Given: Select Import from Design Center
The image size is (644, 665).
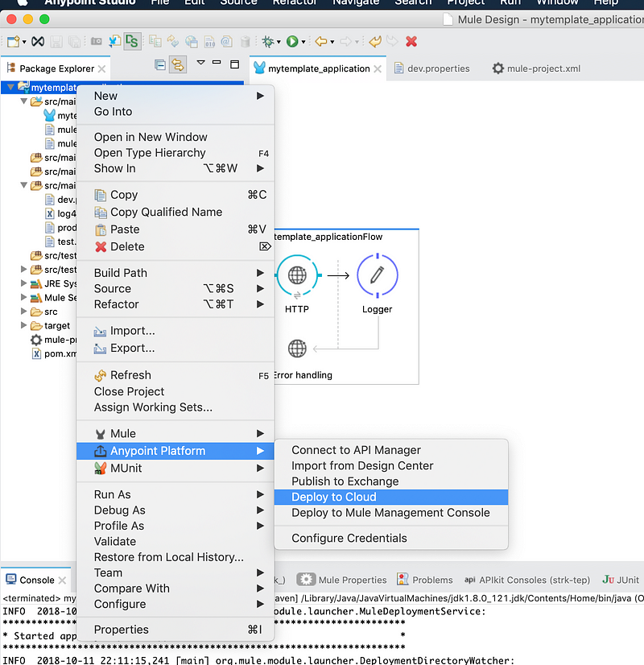Looking at the screenshot, I should point(391,465).
